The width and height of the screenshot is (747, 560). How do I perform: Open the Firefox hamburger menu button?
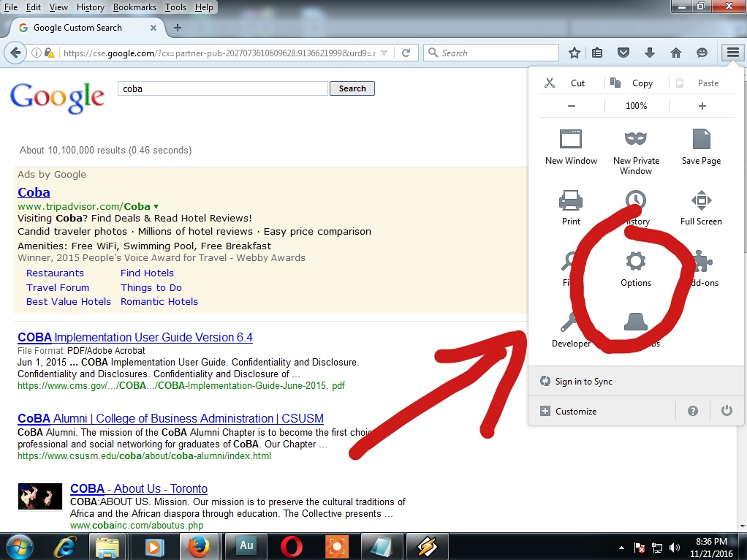click(732, 53)
